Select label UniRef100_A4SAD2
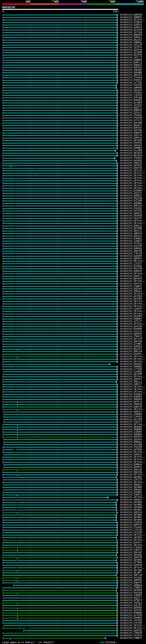 (x=131, y=161)
